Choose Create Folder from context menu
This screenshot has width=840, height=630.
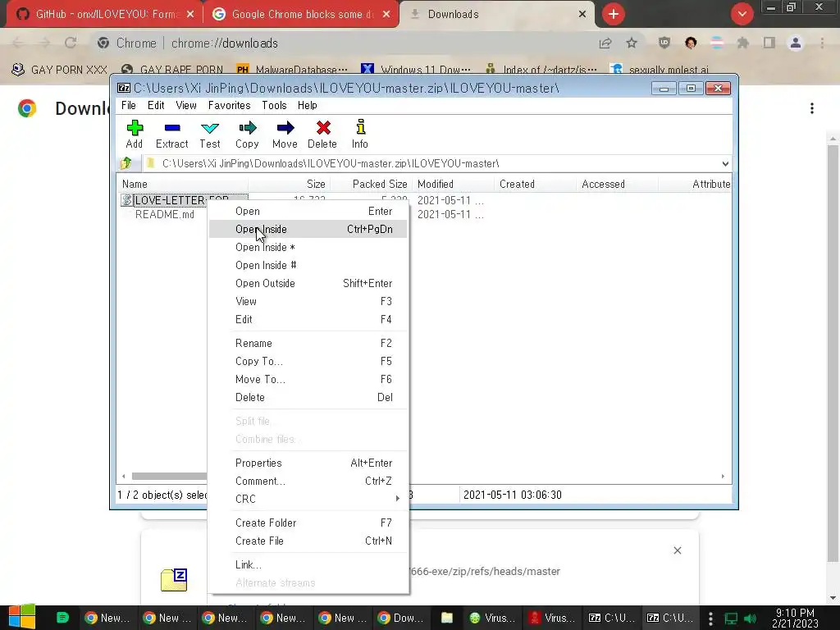(308, 523)
